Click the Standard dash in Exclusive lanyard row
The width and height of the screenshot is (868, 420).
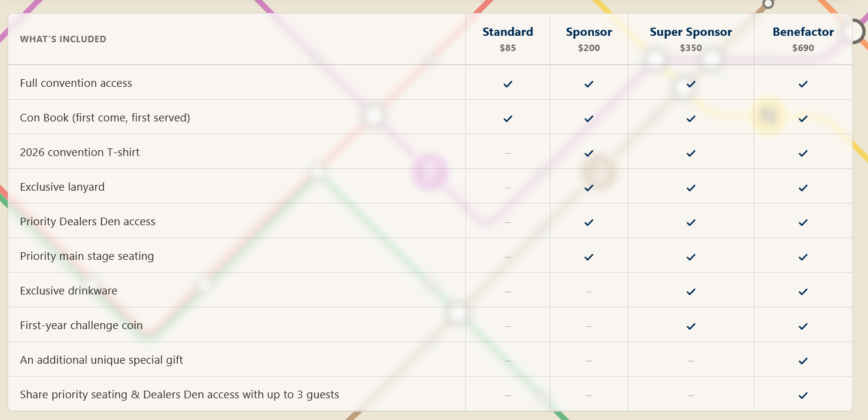(x=508, y=188)
